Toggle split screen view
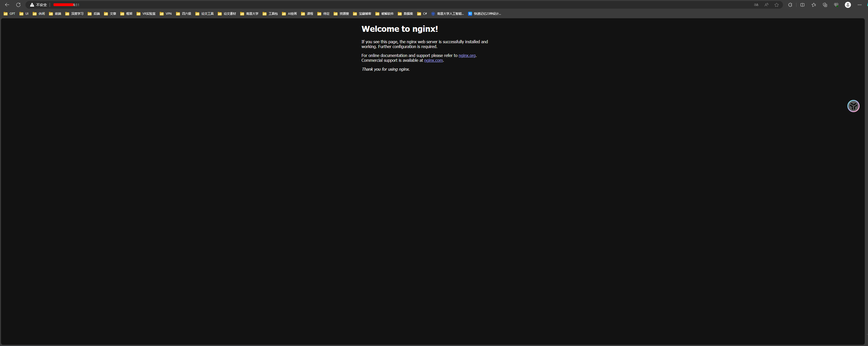The width and height of the screenshot is (868, 346). 802,5
